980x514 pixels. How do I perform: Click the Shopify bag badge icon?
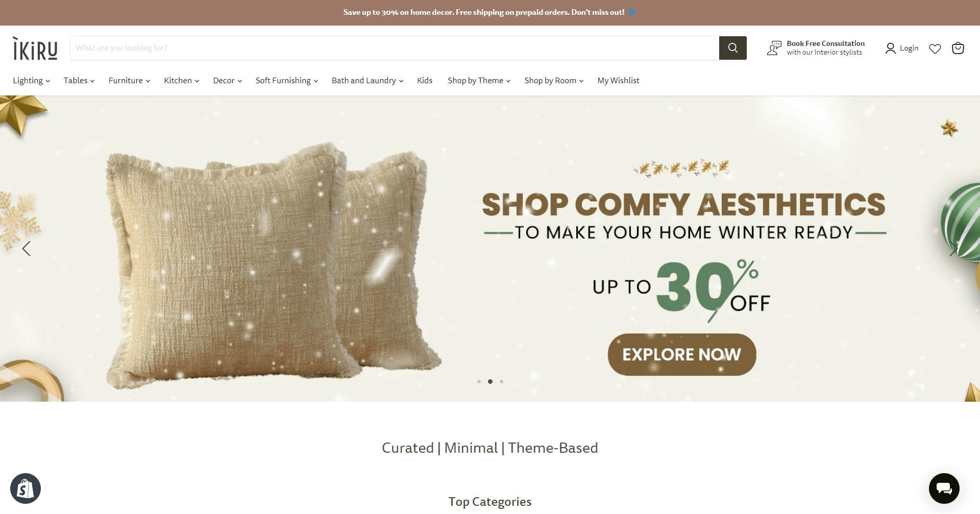(x=26, y=488)
